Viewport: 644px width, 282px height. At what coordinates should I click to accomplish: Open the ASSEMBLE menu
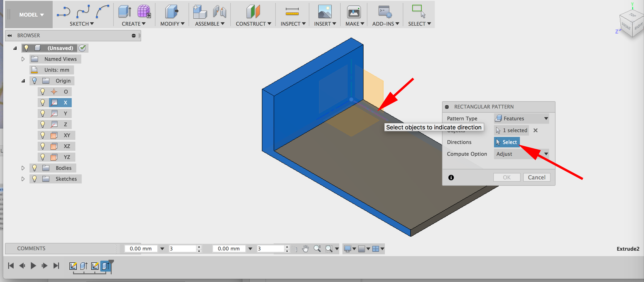pos(209,24)
